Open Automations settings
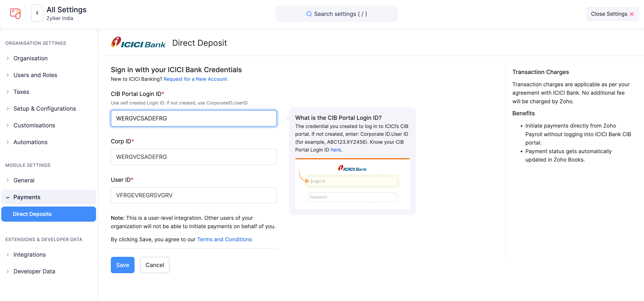 30,142
